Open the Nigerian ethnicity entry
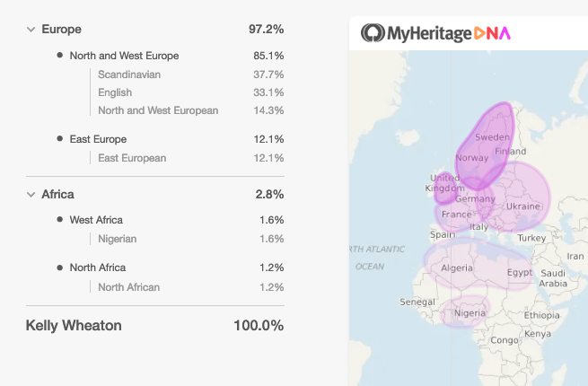 118,239
